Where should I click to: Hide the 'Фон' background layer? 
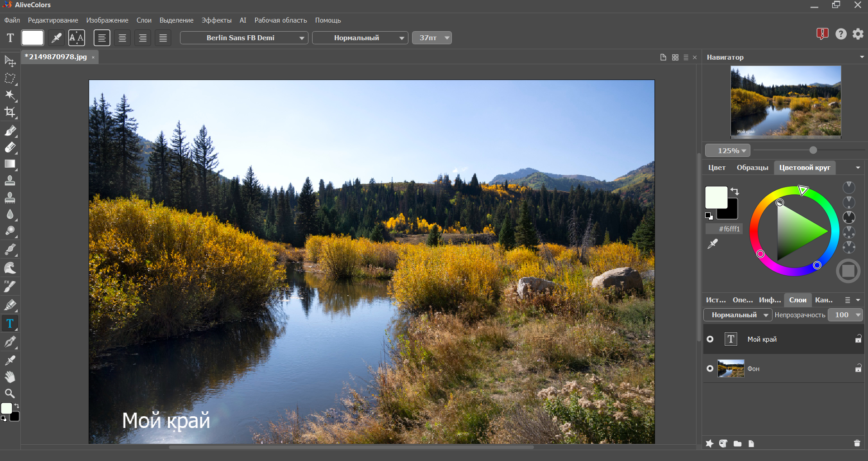point(710,369)
